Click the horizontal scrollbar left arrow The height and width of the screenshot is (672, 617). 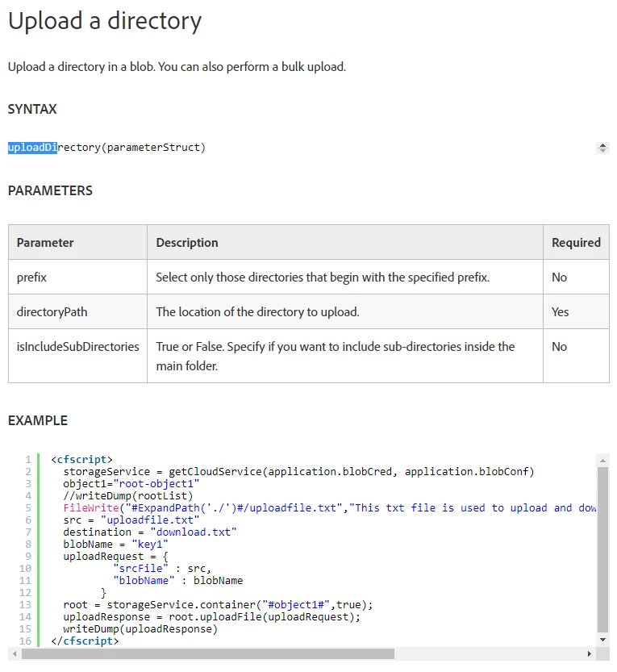(x=15, y=654)
